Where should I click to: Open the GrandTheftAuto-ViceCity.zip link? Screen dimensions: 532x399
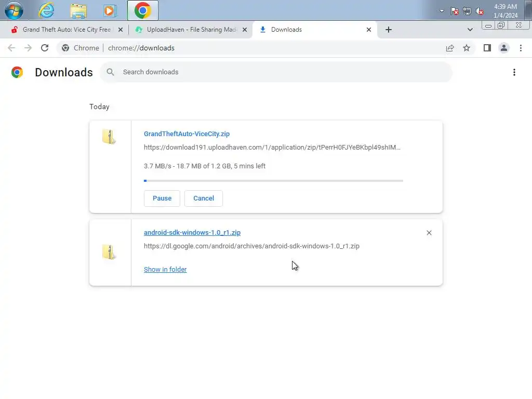coord(187,134)
